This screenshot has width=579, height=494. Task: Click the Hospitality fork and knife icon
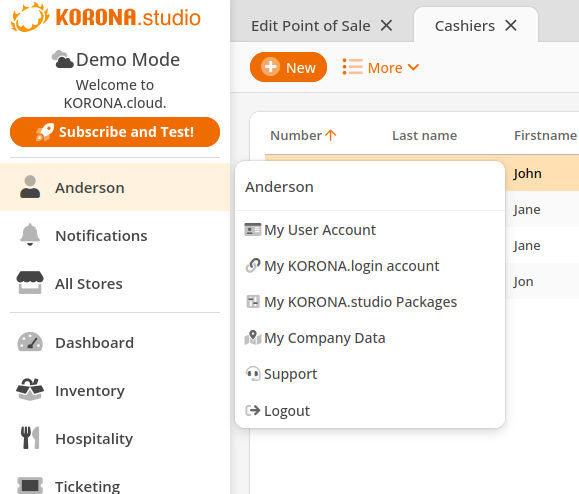coord(30,438)
